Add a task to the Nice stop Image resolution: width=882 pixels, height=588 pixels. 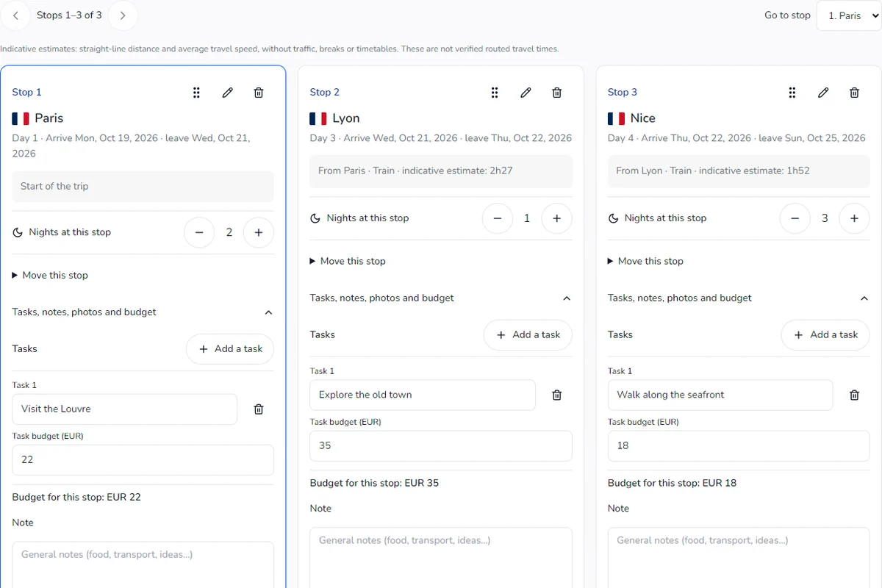pyautogui.click(x=825, y=335)
